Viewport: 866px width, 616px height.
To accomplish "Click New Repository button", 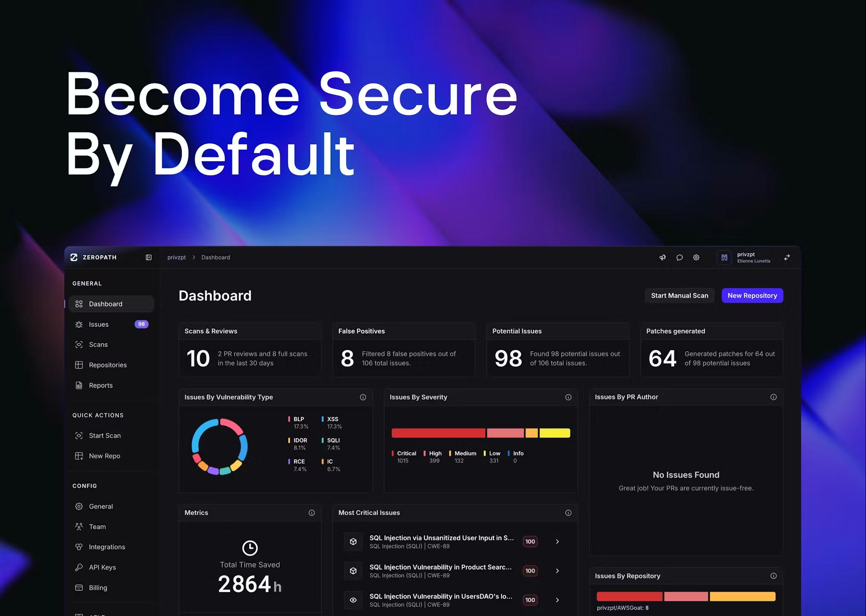I will click(752, 296).
